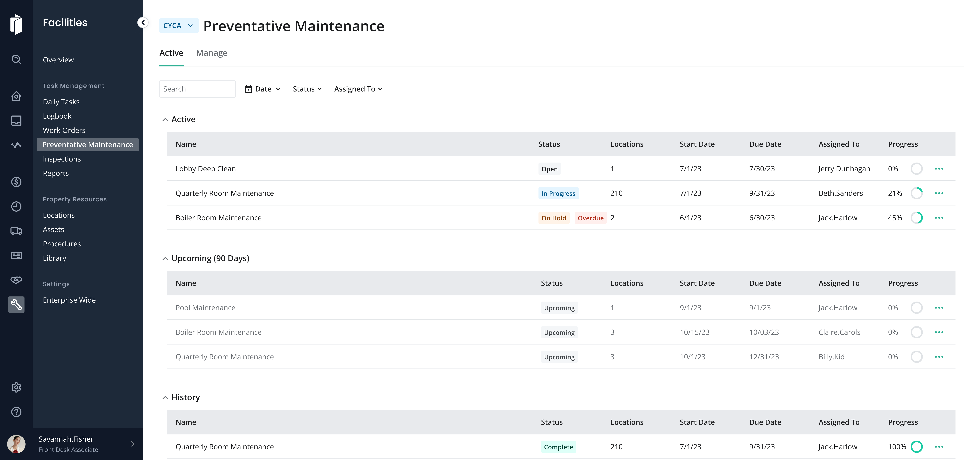Click the handshake icon in left rail
Image resolution: width=980 pixels, height=460 pixels.
pyautogui.click(x=16, y=280)
